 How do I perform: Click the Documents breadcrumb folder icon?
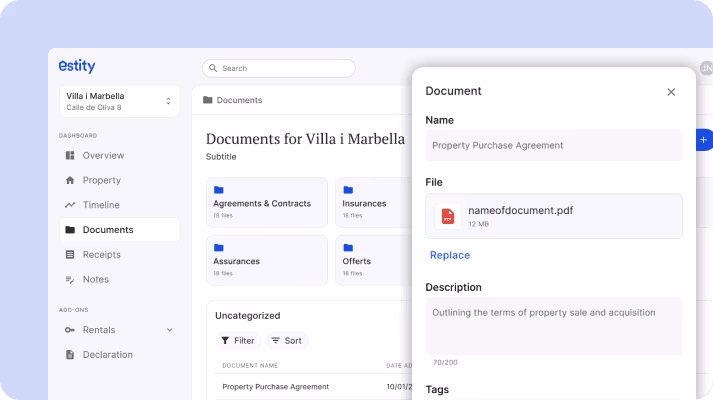(x=208, y=100)
